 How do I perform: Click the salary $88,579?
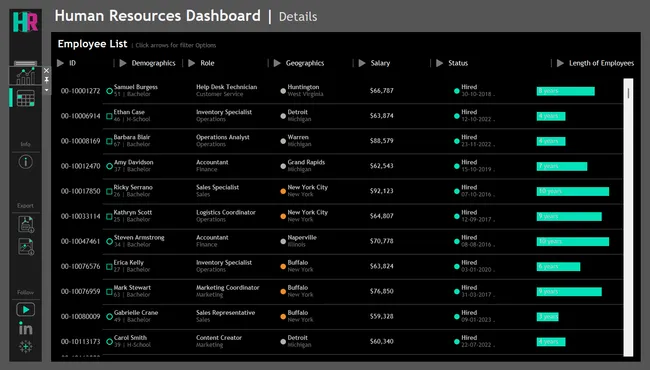tap(381, 140)
